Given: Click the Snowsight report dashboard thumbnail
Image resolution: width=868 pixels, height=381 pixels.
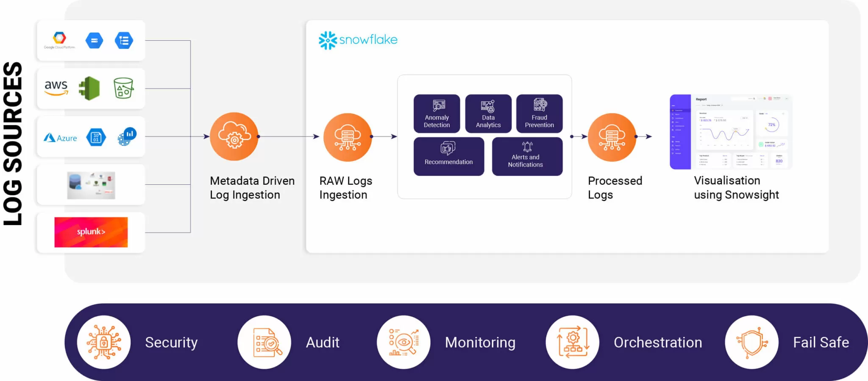Looking at the screenshot, I should 731,132.
